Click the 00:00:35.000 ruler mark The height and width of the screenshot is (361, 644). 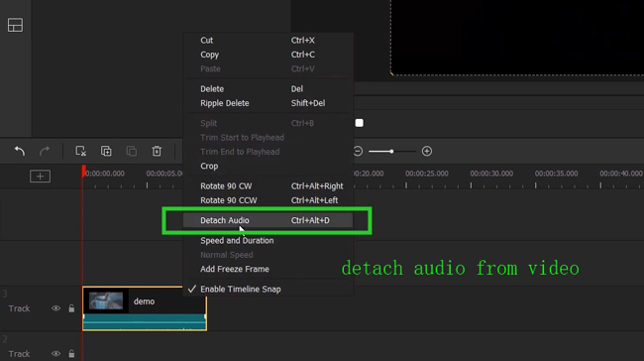pos(556,174)
